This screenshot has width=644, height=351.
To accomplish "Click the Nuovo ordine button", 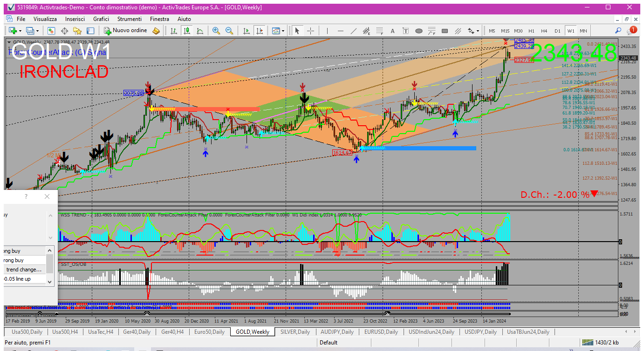I will pos(125,31).
